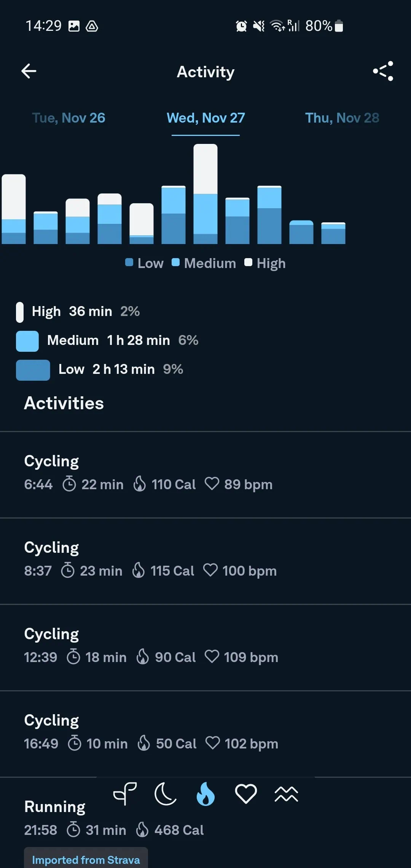411x868 pixels.
Task: Tap the share icon
Action: point(383,71)
